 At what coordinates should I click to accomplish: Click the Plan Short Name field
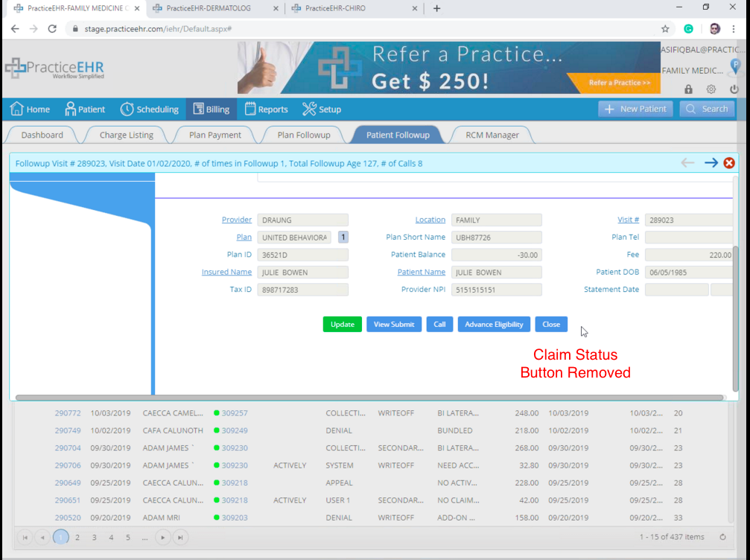496,238
